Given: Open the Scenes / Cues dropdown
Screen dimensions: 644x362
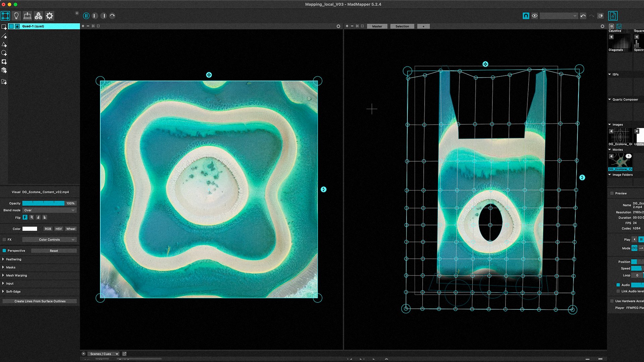Looking at the screenshot, I should [104, 354].
